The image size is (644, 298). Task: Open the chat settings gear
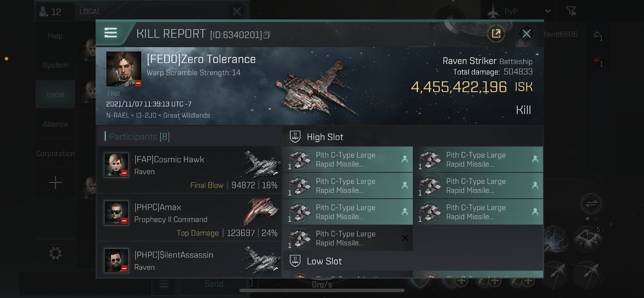tap(55, 253)
